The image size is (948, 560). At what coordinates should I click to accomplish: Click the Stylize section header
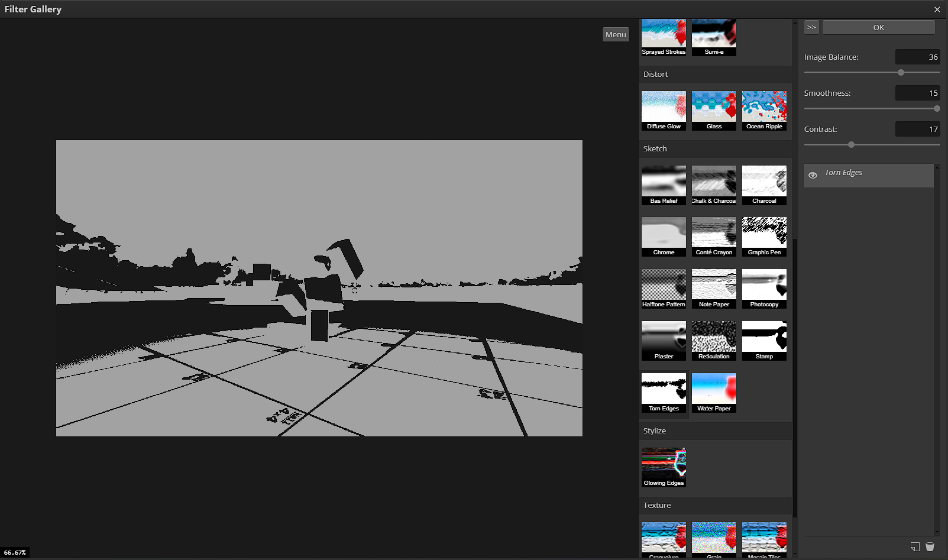[x=654, y=430]
